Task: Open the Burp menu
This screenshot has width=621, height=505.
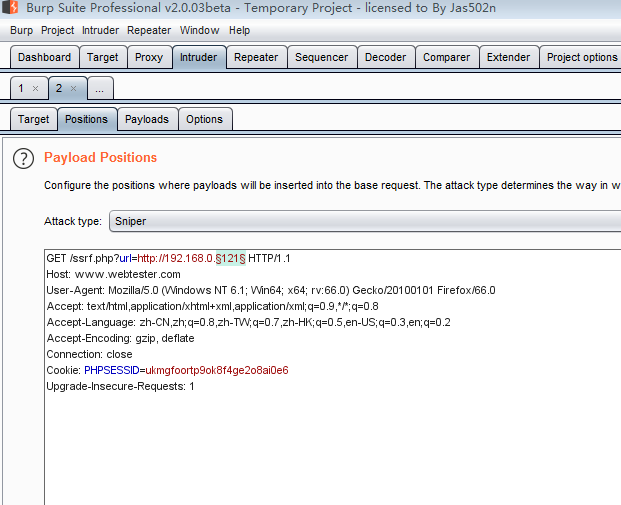Action: tap(21, 30)
